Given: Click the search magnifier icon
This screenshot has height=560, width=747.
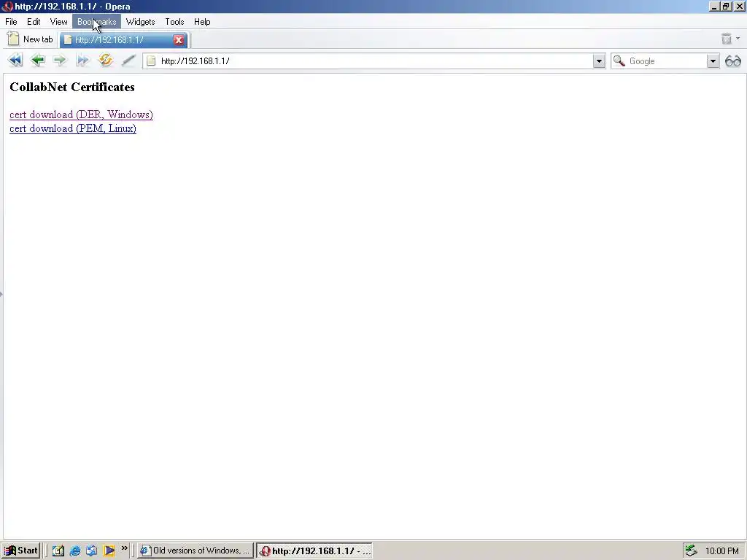Looking at the screenshot, I should click(619, 61).
